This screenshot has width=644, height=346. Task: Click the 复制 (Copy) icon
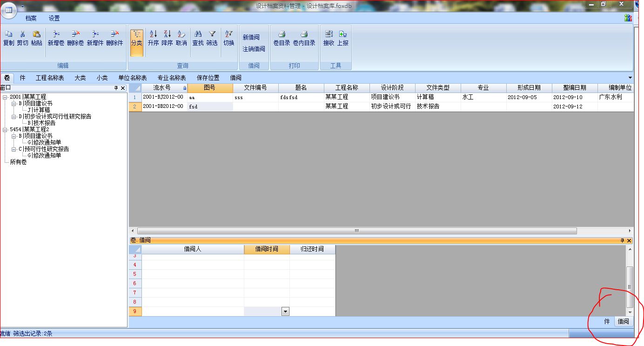click(x=8, y=34)
